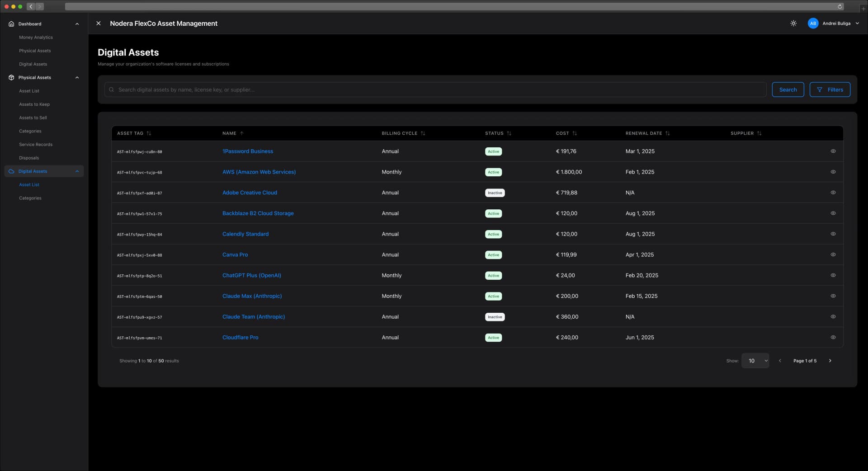Viewport: 868px width, 471px height.
Task: Click the Page 1 of 5 indicator
Action: pyautogui.click(x=805, y=361)
